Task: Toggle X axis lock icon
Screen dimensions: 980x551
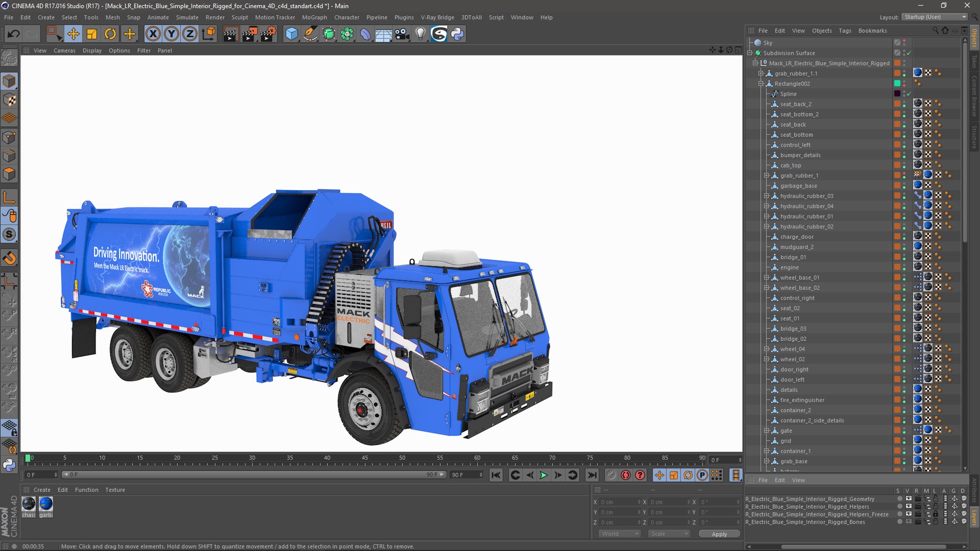Action: 153,34
